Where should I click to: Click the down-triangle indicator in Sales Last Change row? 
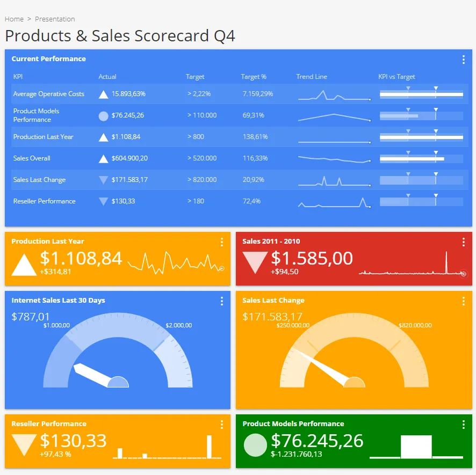(104, 180)
